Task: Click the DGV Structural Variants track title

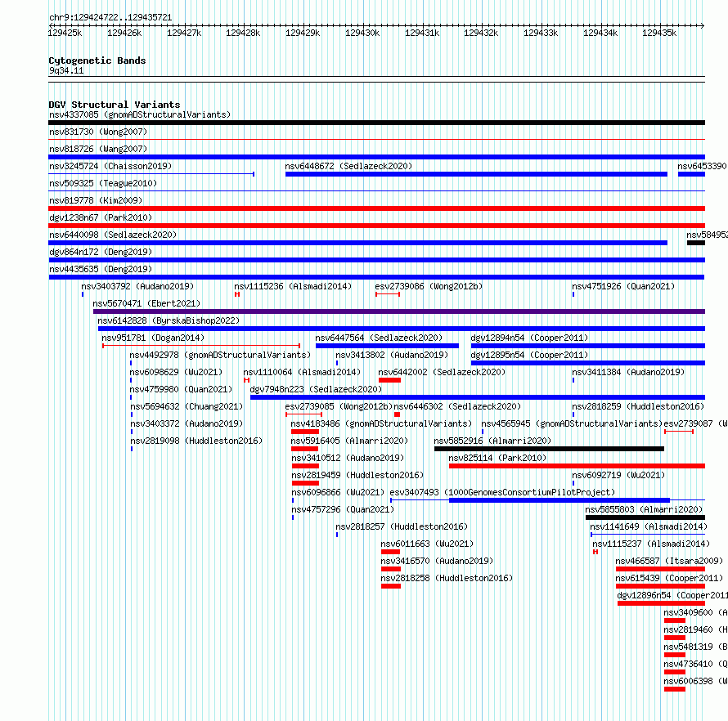Action: click(115, 105)
